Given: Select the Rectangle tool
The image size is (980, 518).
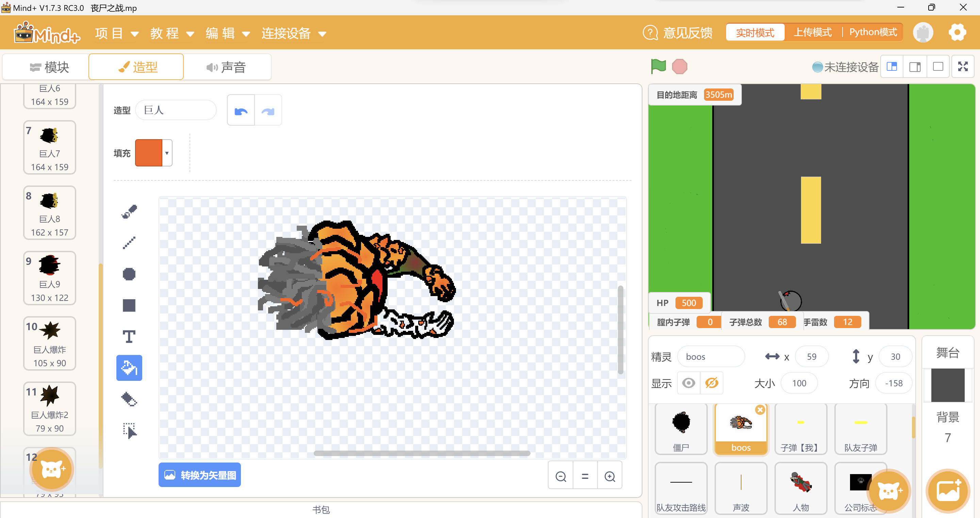Looking at the screenshot, I should (x=129, y=305).
